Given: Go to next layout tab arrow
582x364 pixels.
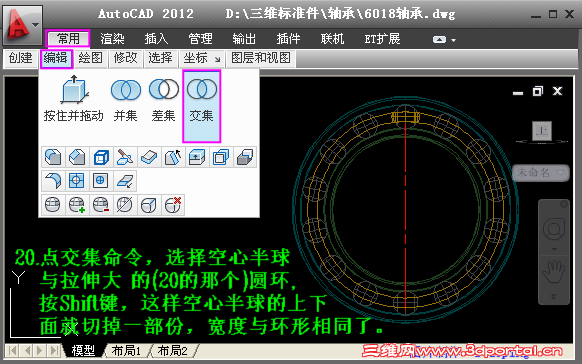Looking at the screenshot, I should tap(39, 350).
